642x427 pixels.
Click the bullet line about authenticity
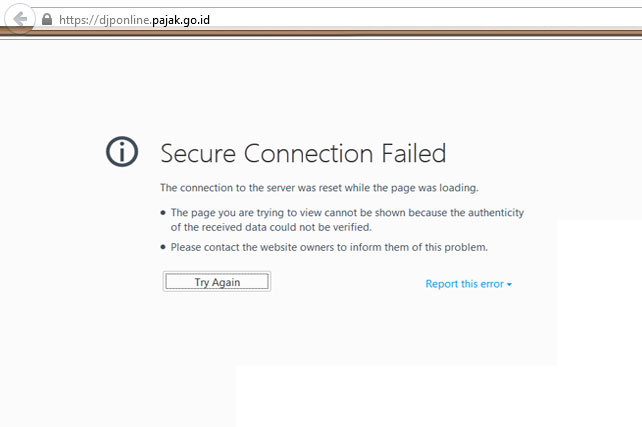pos(347,212)
